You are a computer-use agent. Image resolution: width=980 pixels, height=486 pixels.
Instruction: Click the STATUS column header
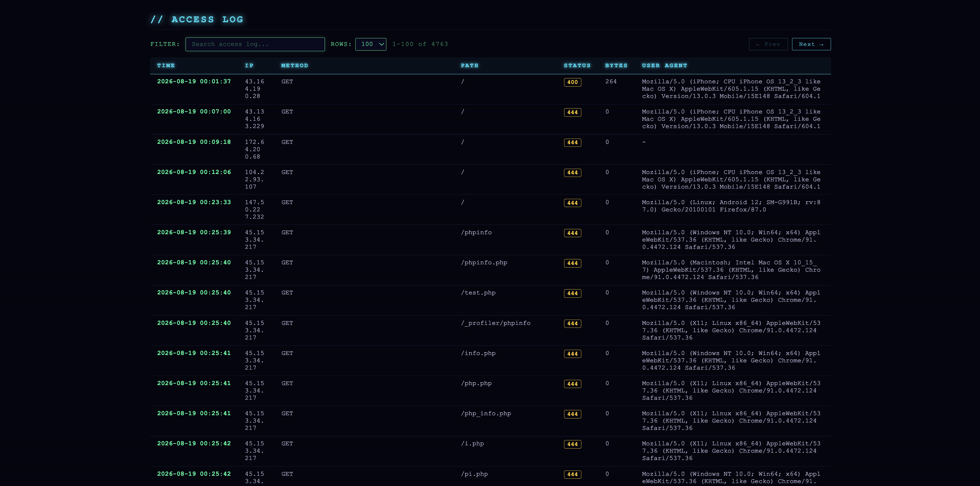(577, 66)
